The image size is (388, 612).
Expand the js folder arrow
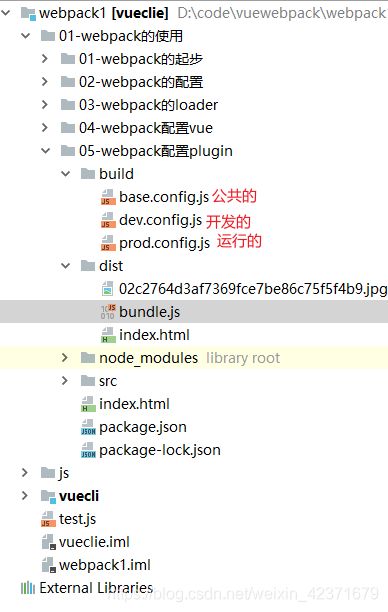coord(25,473)
